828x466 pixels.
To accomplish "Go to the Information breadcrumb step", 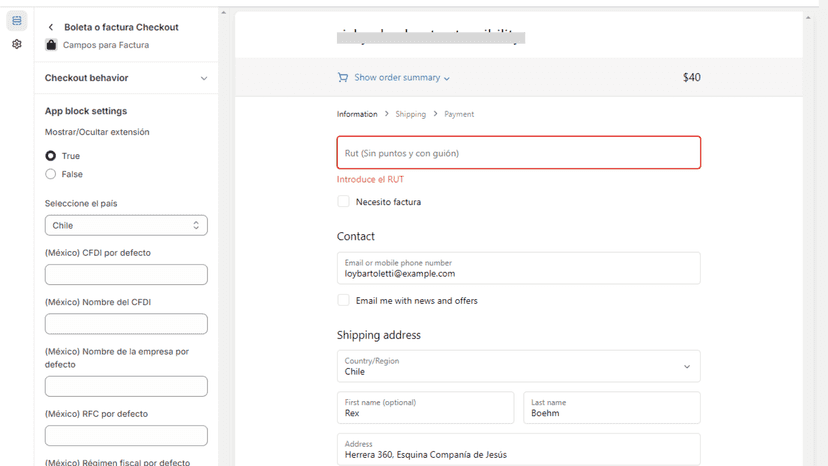I will pos(357,114).
